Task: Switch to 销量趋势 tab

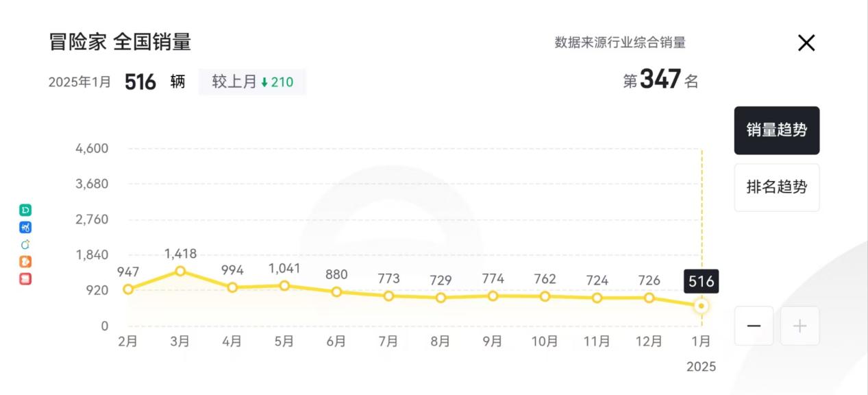Action: pyautogui.click(x=777, y=130)
